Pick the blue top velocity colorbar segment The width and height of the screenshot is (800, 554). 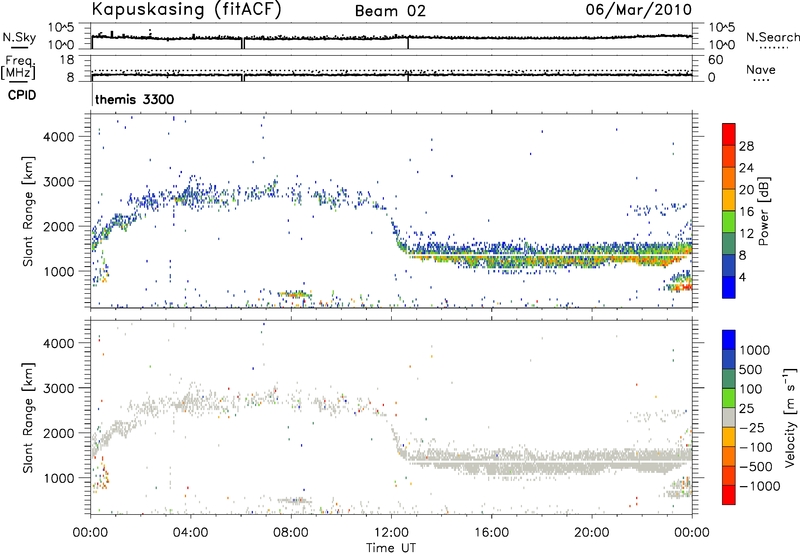[x=729, y=340]
